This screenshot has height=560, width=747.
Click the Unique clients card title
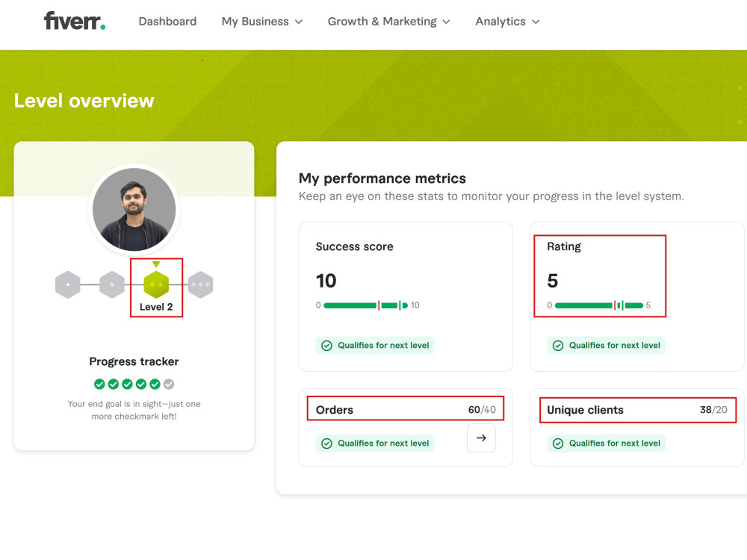click(585, 410)
